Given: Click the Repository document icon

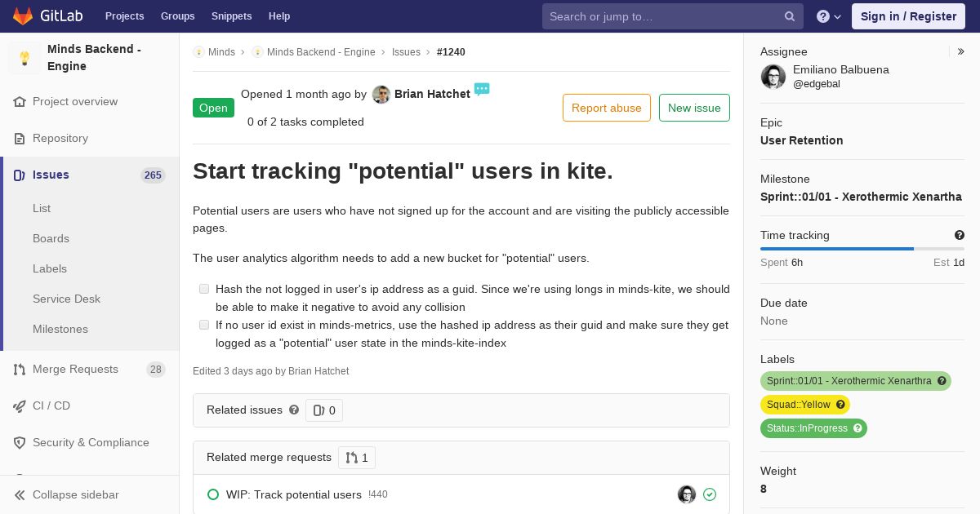Looking at the screenshot, I should (x=20, y=139).
